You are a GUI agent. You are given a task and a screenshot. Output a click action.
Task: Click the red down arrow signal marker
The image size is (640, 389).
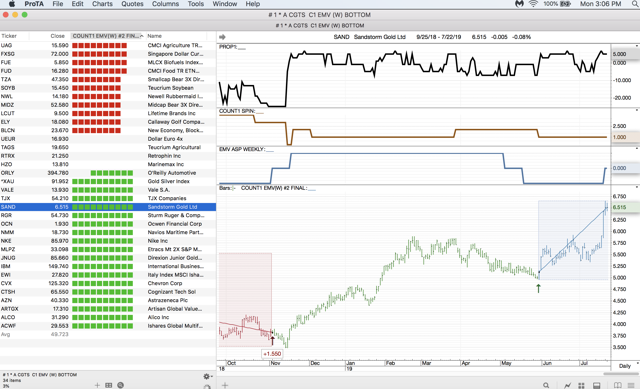coord(273,340)
